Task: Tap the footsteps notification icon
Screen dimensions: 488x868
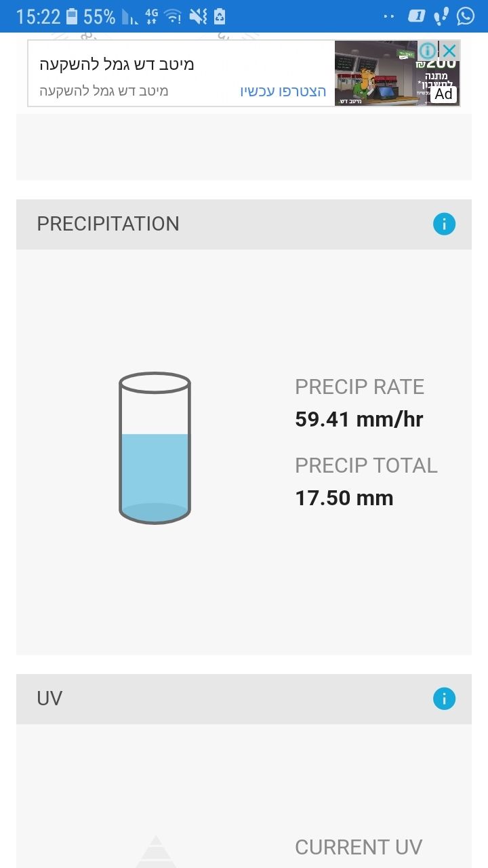Action: (x=441, y=16)
